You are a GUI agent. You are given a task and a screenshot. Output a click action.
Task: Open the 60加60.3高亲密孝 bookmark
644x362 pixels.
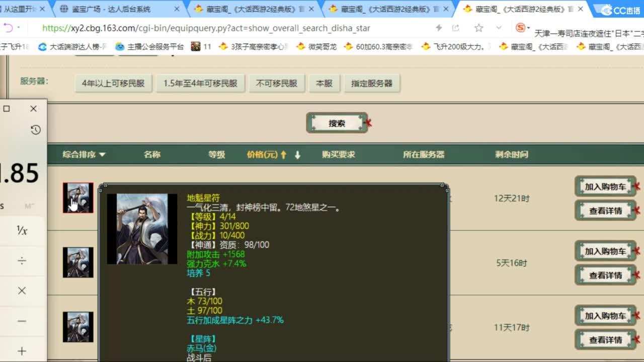click(x=378, y=47)
